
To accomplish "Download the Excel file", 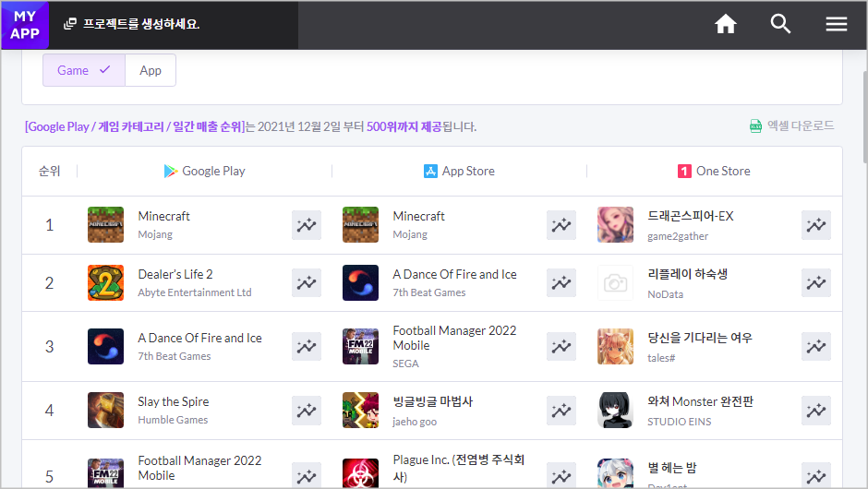I will tap(791, 126).
